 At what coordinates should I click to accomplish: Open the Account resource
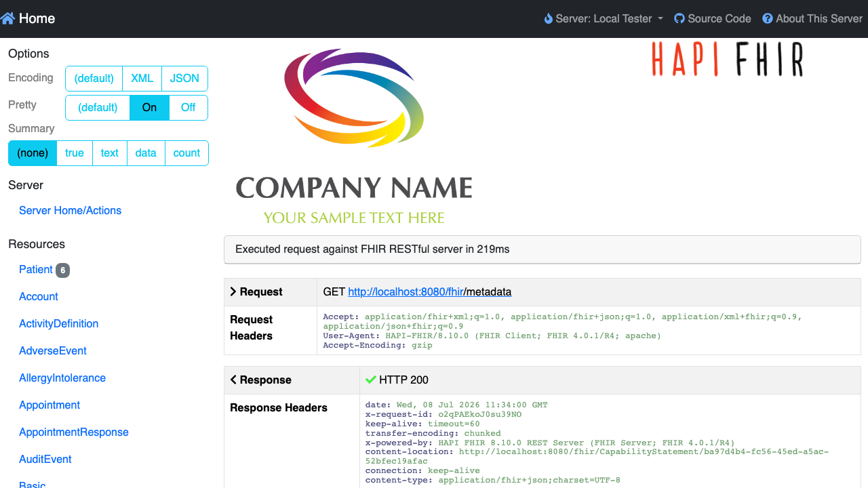click(x=39, y=296)
